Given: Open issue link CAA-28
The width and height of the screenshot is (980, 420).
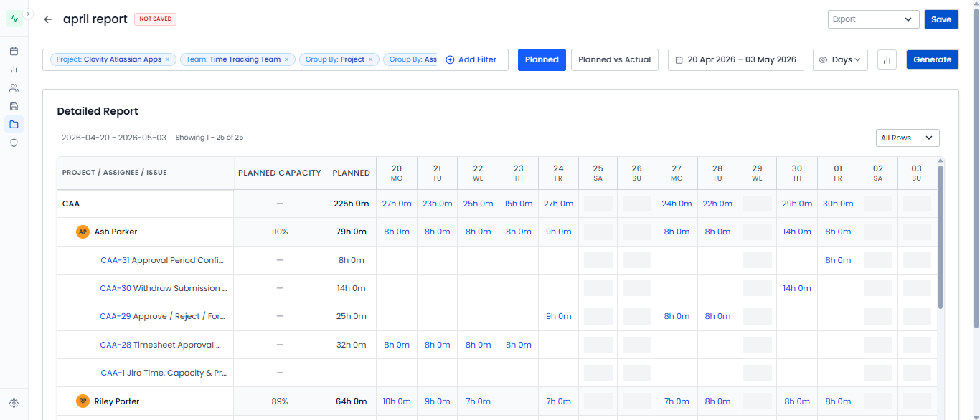Looking at the screenshot, I should coord(116,345).
